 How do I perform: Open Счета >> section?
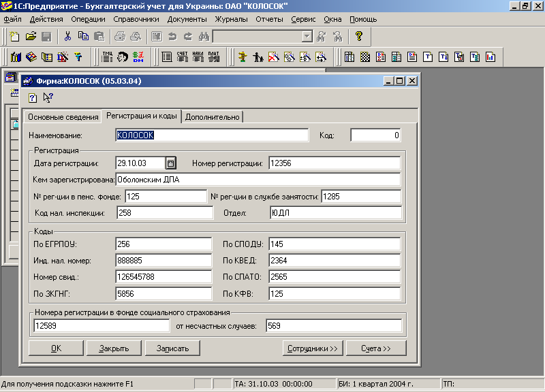376,348
